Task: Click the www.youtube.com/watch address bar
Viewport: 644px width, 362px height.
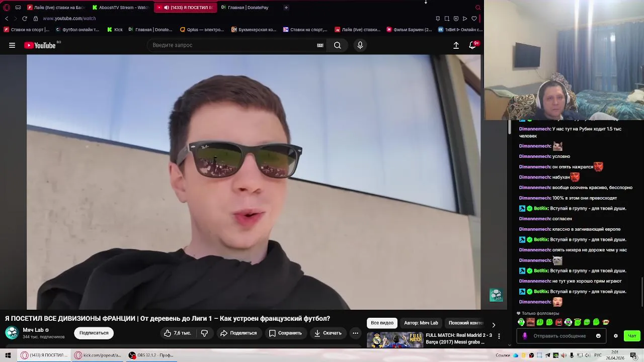Action: click(x=69, y=19)
